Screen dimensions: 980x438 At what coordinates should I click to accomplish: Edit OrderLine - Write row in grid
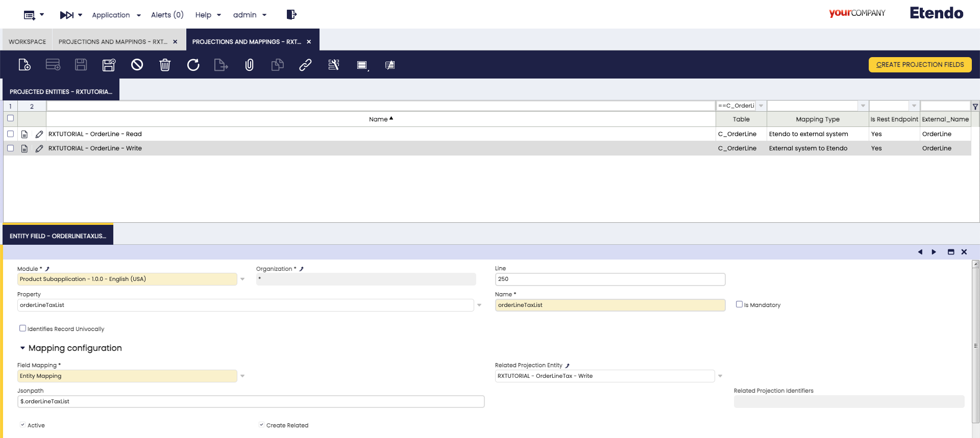coord(39,148)
